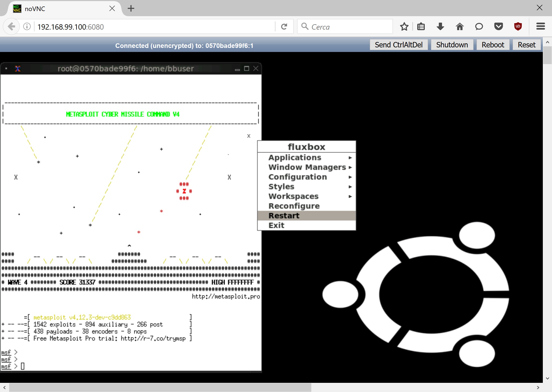Image resolution: width=552 pixels, height=392 pixels.
Task: Open the uBlock Origin shield icon
Action: [x=518, y=26]
